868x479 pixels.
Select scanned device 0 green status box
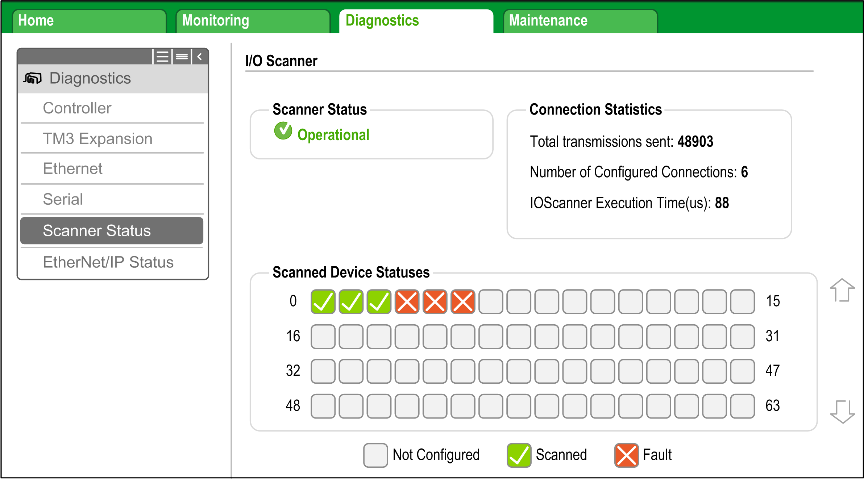coord(323,301)
